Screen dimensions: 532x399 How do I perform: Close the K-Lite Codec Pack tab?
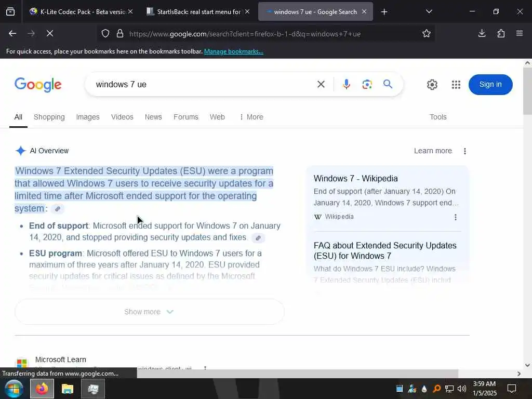pyautogui.click(x=130, y=12)
